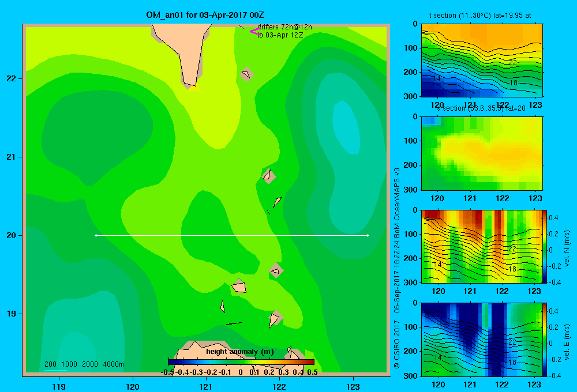This screenshot has height=392, width=577.
Task: Click the 'vel. N (m/s)' axis label
Action: click(x=567, y=248)
